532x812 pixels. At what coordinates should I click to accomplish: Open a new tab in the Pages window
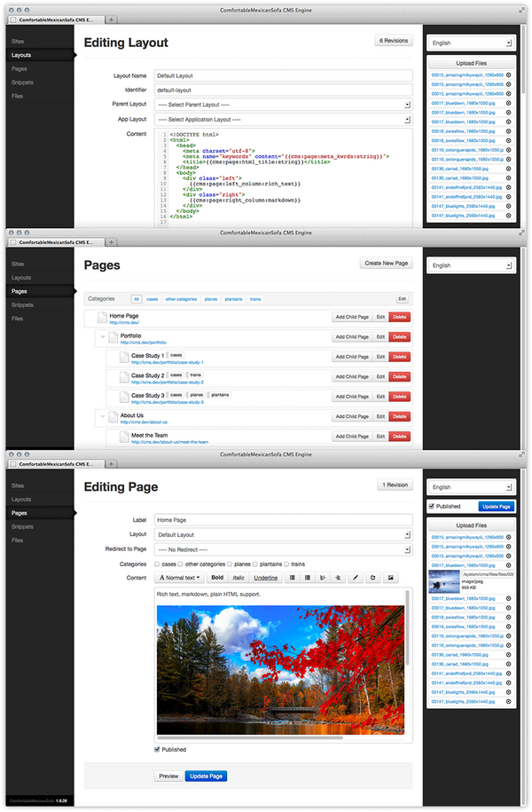111,242
